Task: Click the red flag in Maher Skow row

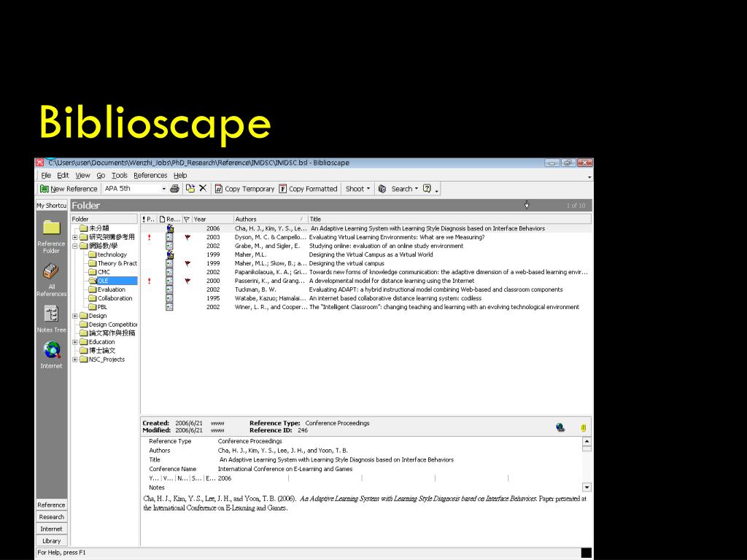Action: 187,263
